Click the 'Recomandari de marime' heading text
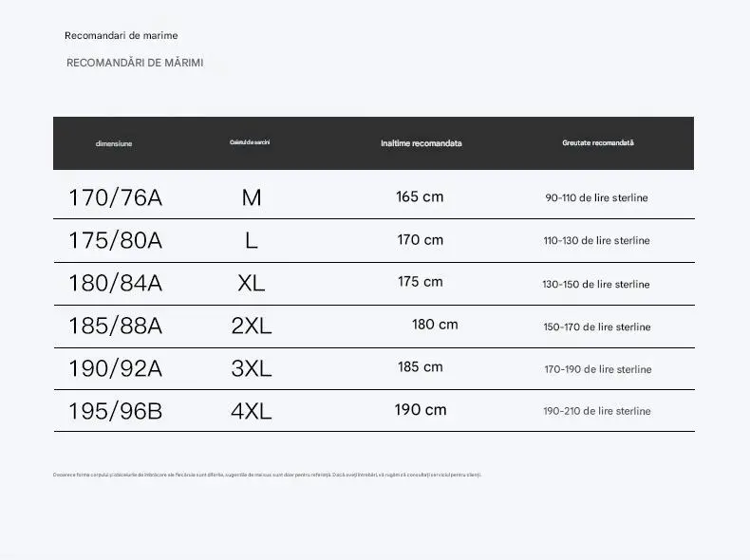The width and height of the screenshot is (750, 560). 121,35
